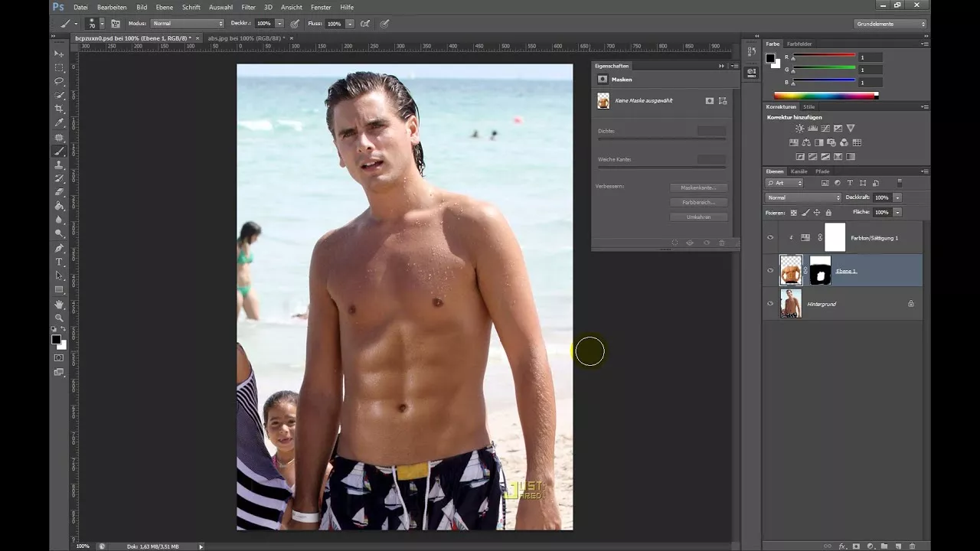980x551 pixels.
Task: Open the blending mode dropdown showing Normal
Action: pyautogui.click(x=802, y=197)
